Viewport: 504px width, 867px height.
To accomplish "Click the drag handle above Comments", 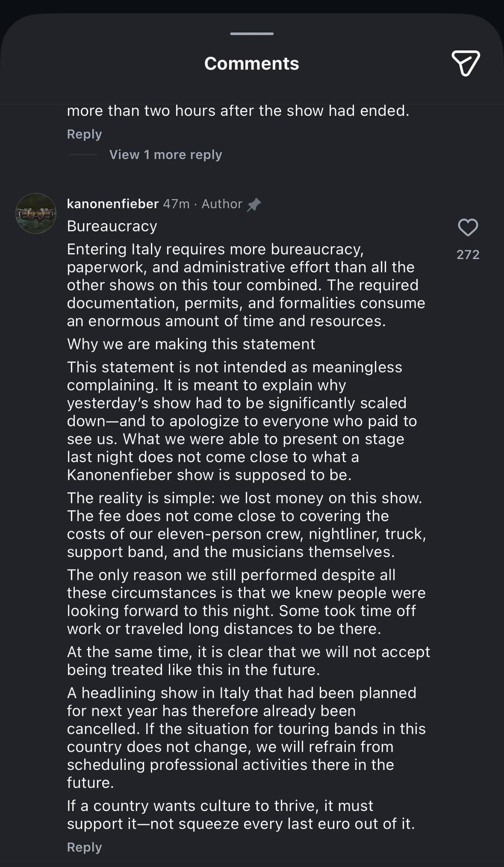I will [252, 34].
